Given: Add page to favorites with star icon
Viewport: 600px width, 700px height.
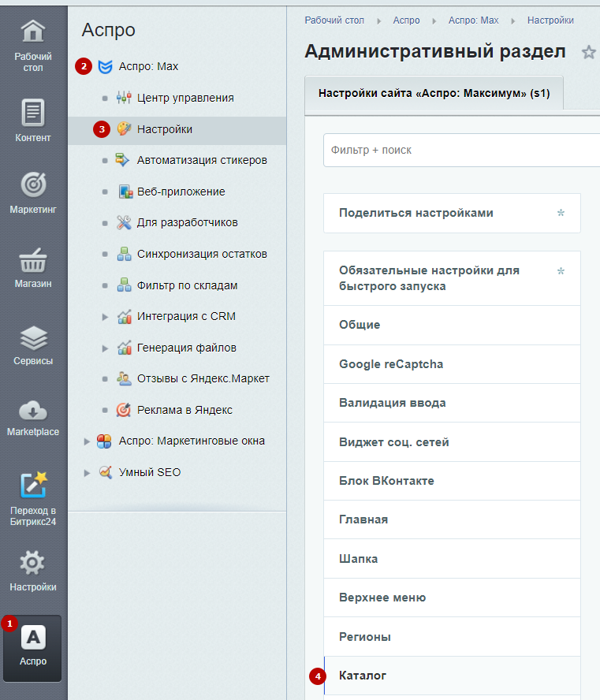Looking at the screenshot, I should click(589, 53).
